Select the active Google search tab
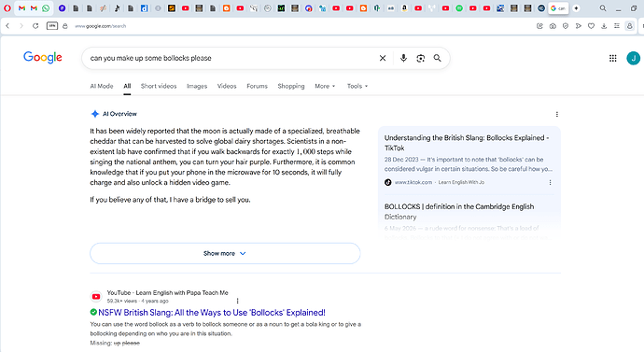This screenshot has height=352, width=644. click(x=558, y=8)
